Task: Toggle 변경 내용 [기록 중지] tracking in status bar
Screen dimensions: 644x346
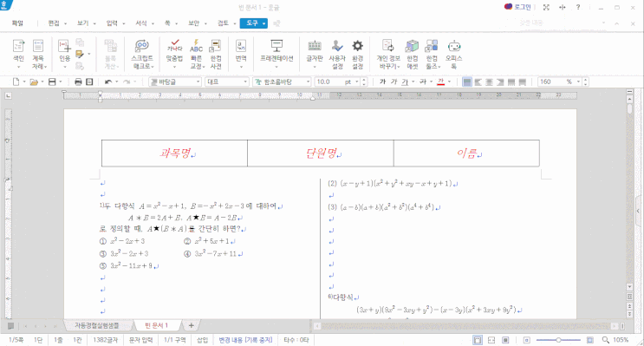Action: point(245,340)
